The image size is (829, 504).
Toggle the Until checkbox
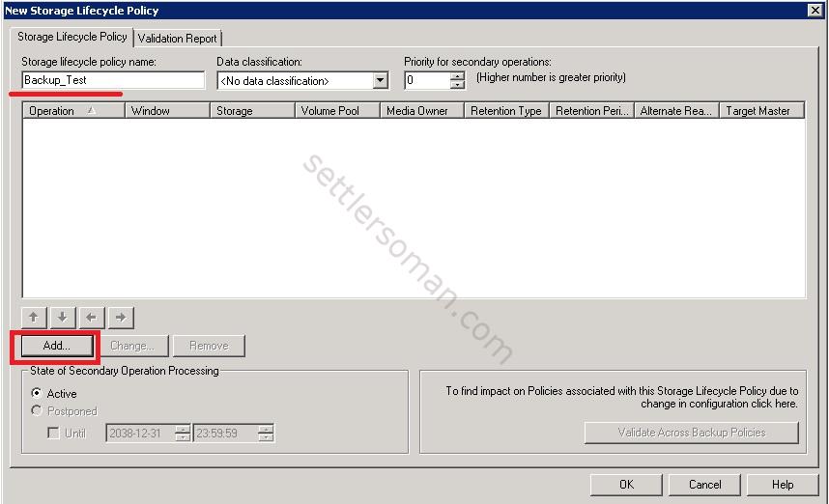(53, 434)
